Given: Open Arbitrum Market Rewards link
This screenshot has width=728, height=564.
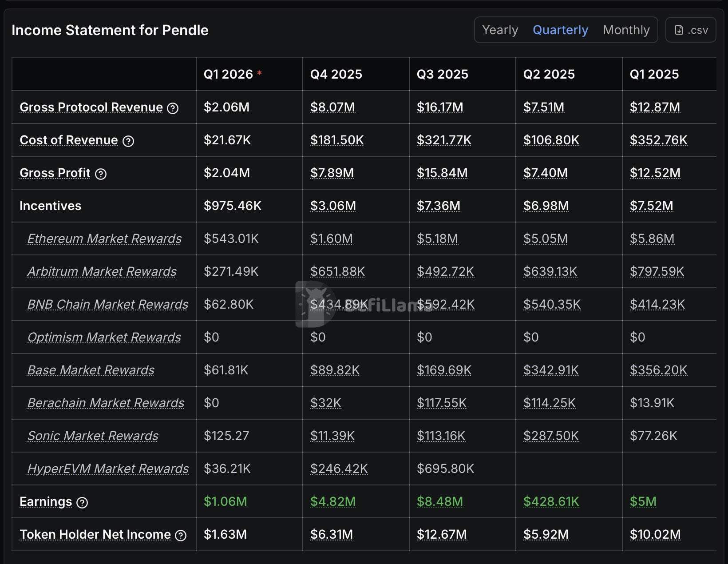Looking at the screenshot, I should (x=102, y=271).
